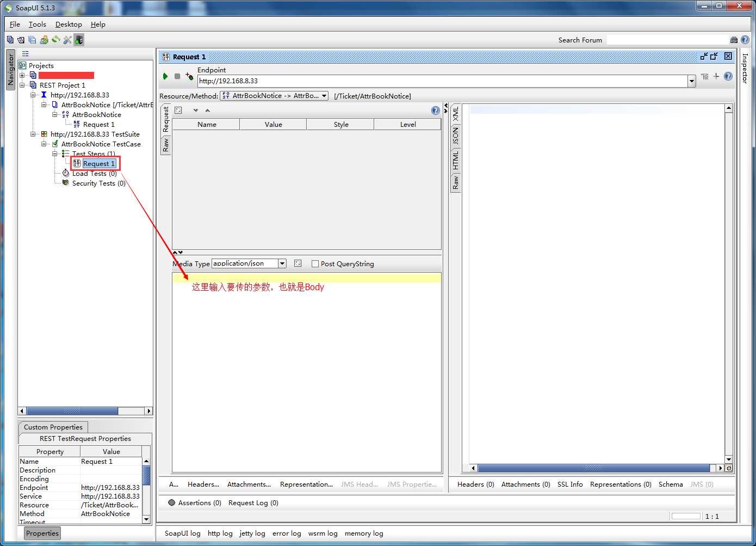Open the Endpoint dropdown arrow
The width and height of the screenshot is (756, 546).
point(692,81)
